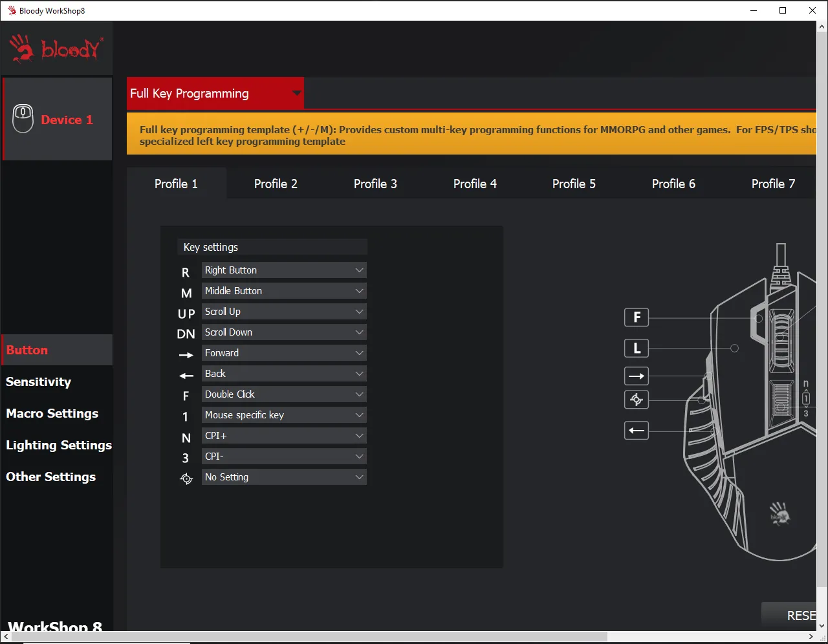Open the Mouse specific key dropdown
Screen dimensions: 828x644
[284, 415]
